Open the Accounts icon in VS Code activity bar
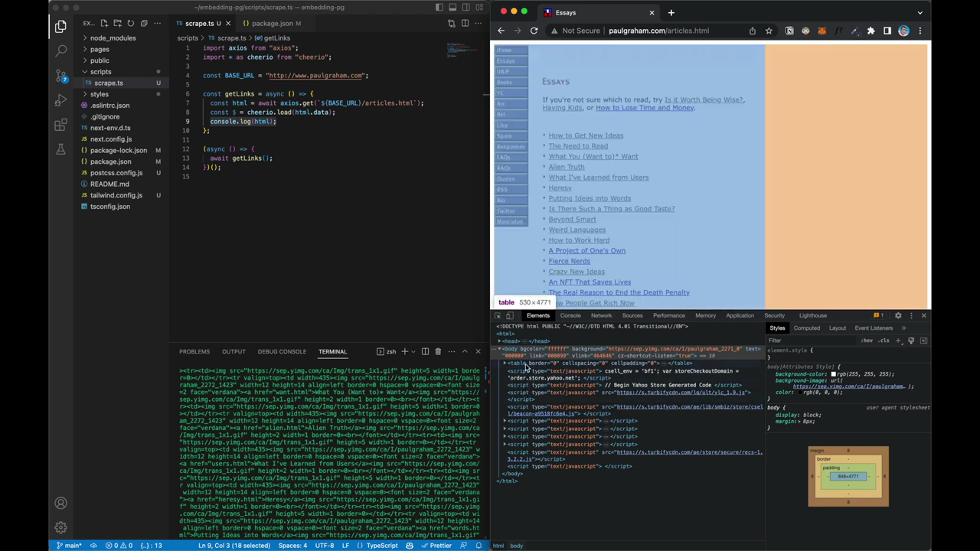This screenshot has height=551, width=980. 60,503
